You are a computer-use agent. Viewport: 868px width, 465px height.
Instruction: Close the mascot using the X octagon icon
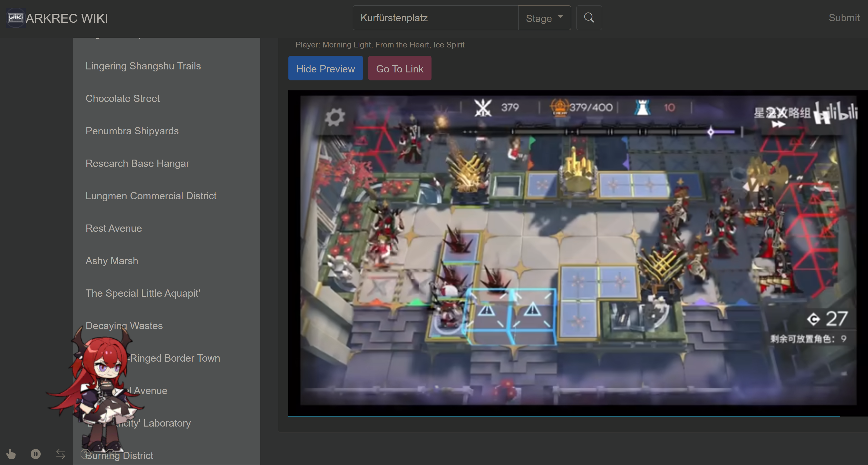[x=111, y=454]
